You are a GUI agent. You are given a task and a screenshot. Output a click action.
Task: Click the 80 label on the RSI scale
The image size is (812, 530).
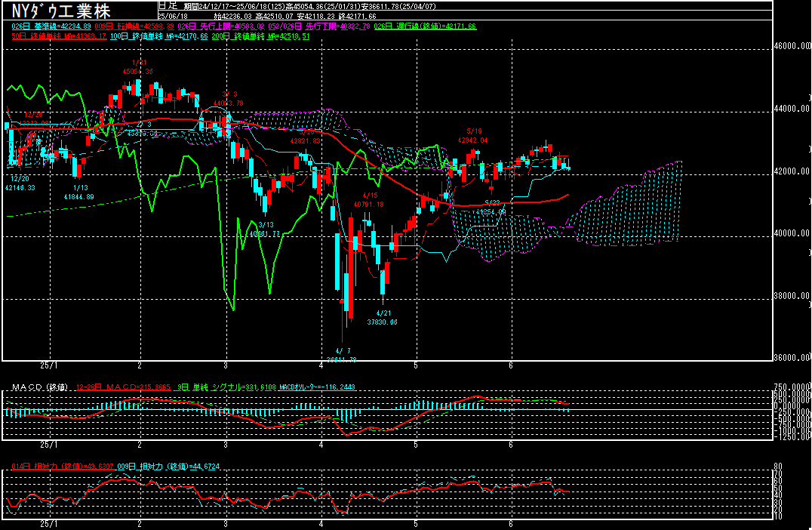(x=777, y=467)
